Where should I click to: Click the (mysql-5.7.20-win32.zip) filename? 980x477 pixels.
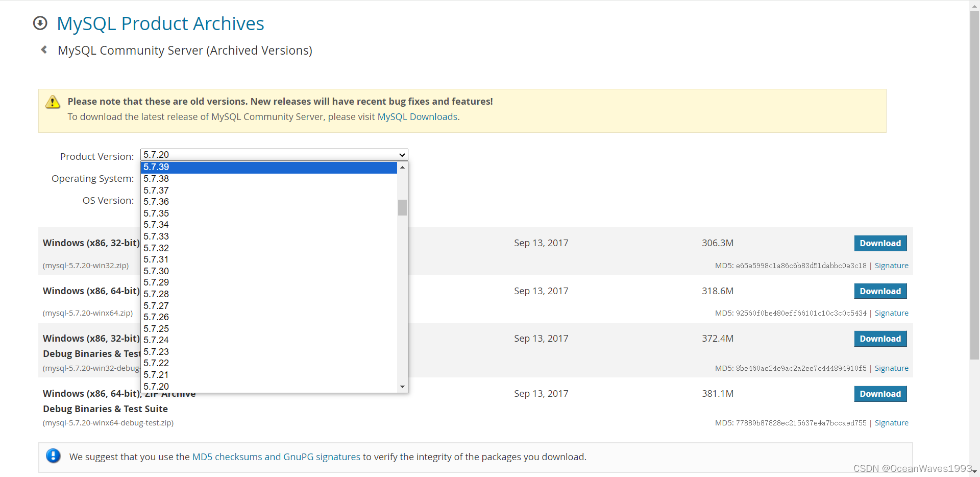86,266
